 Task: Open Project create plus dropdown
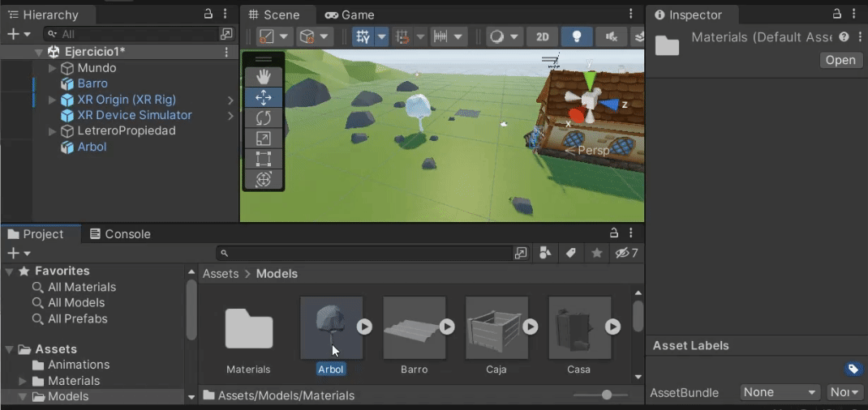click(19, 253)
